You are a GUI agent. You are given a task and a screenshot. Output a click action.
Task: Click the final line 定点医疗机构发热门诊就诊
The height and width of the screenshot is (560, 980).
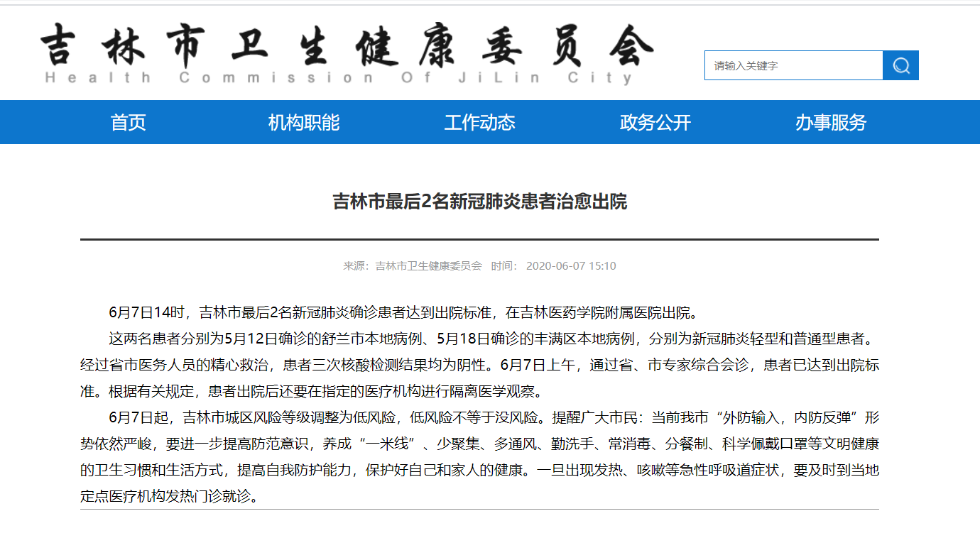[168, 496]
